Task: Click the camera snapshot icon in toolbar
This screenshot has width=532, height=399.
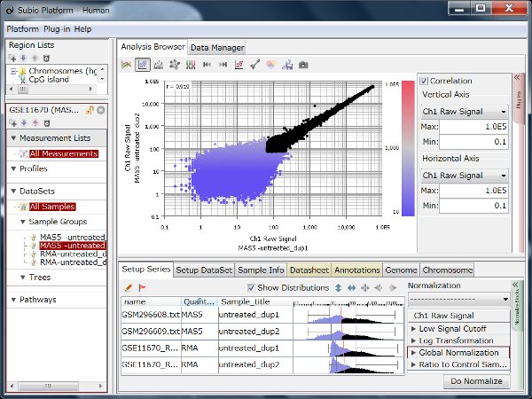Action: click(x=303, y=65)
